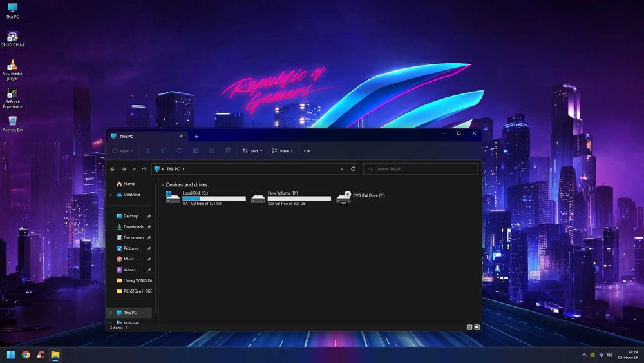Screen dimensions: 644x363
Task: Open the Sort dropdown menu
Action: (252, 151)
